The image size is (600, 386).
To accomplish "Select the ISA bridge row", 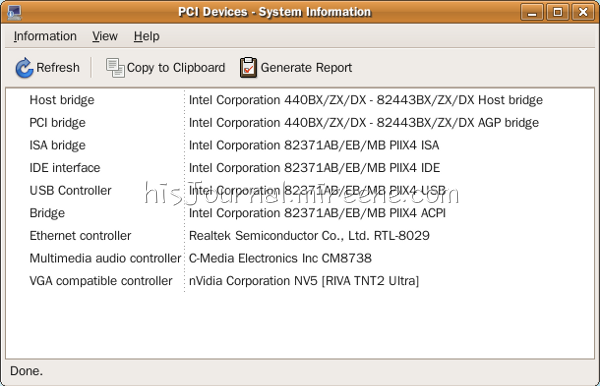I will click(300, 145).
